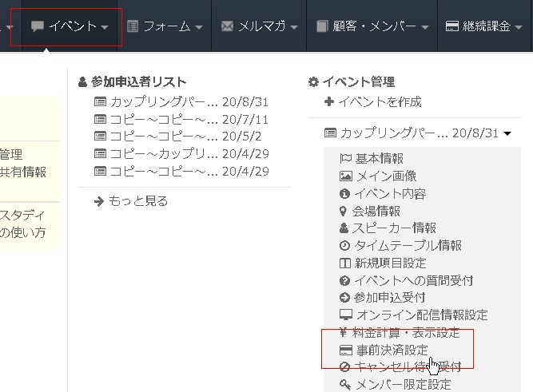The width and height of the screenshot is (533, 392).
Task: Open メイン画像 settings
Action: click(387, 176)
